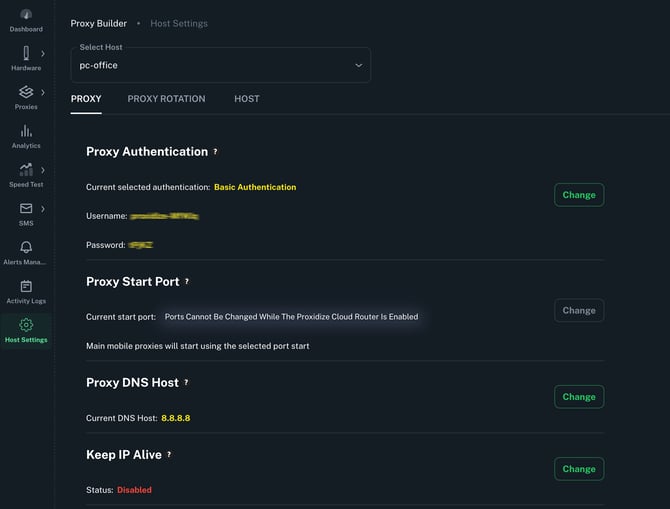Open the Proxies sidebar icon
The image size is (670, 509).
coord(26,92)
